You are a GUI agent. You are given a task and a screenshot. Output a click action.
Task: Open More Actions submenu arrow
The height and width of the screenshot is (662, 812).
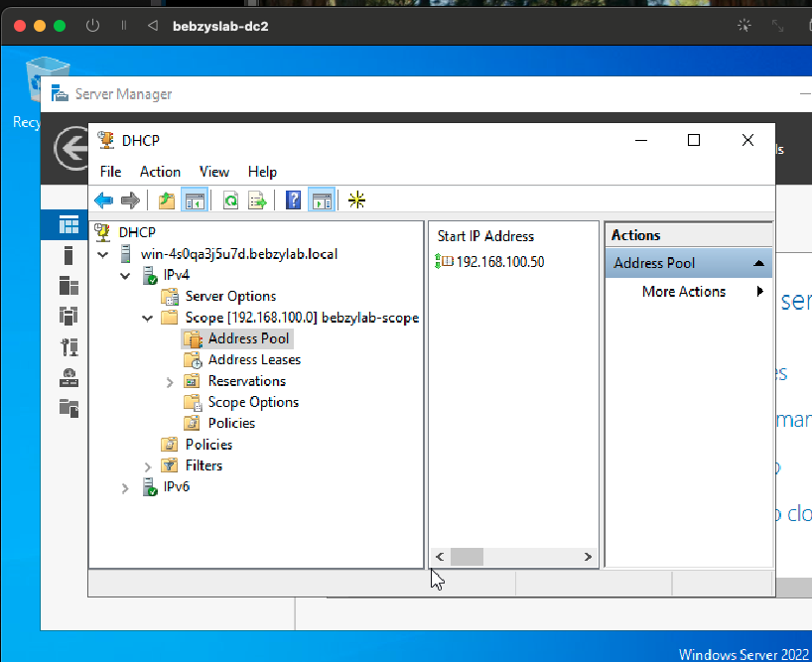pos(759,291)
